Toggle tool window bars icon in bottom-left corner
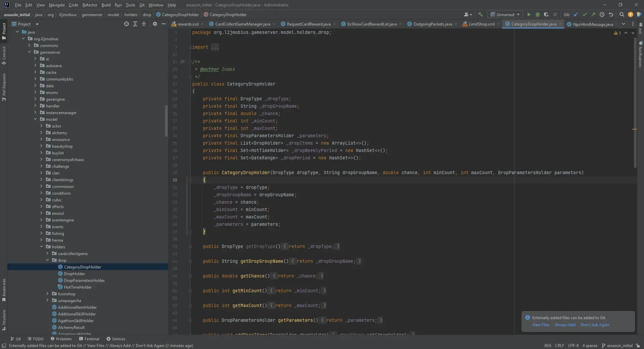Viewport: 644px width, 349px height. [4, 345]
